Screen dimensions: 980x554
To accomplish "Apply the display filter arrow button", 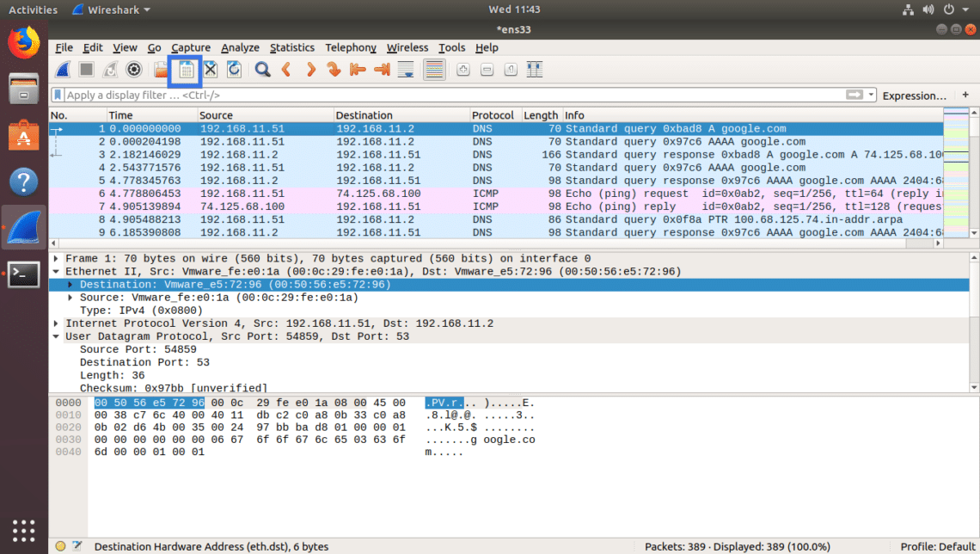I will (854, 95).
